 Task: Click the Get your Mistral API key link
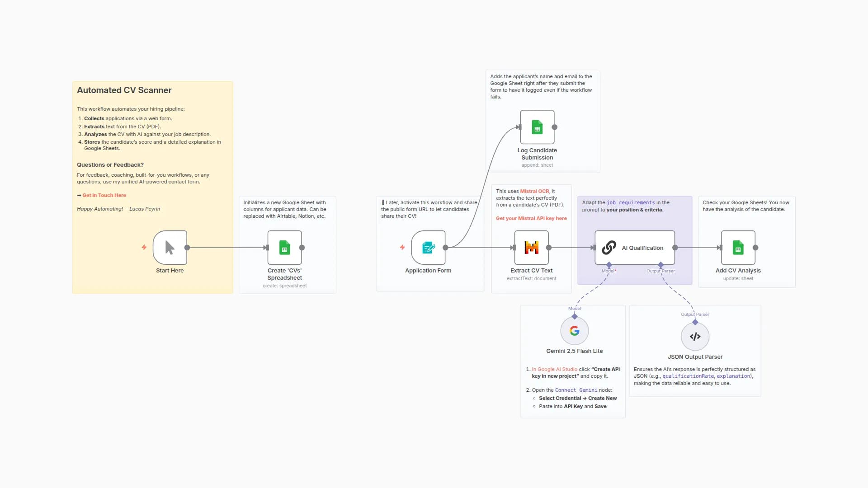pos(531,218)
